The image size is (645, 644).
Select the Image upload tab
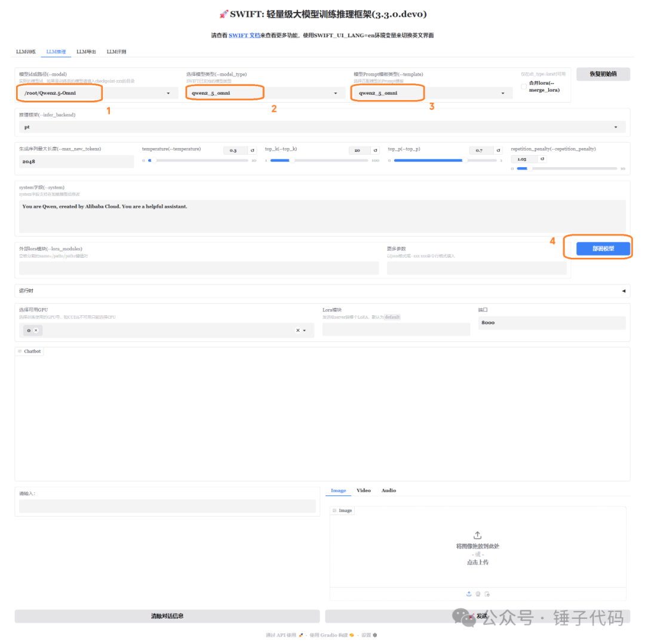click(338, 490)
